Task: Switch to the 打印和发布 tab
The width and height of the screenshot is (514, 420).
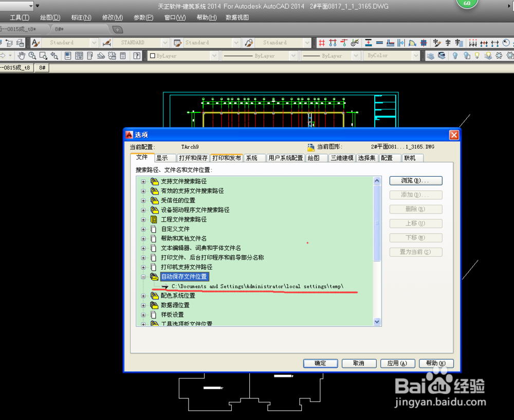Action: point(227,158)
